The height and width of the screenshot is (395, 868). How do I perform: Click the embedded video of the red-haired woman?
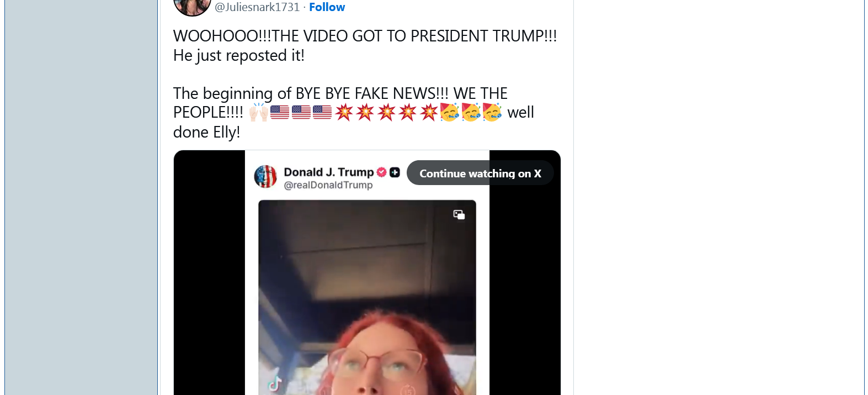pos(367,297)
